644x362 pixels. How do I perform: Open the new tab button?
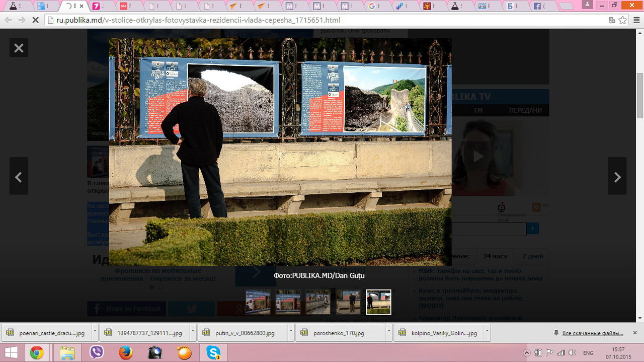[x=566, y=7]
